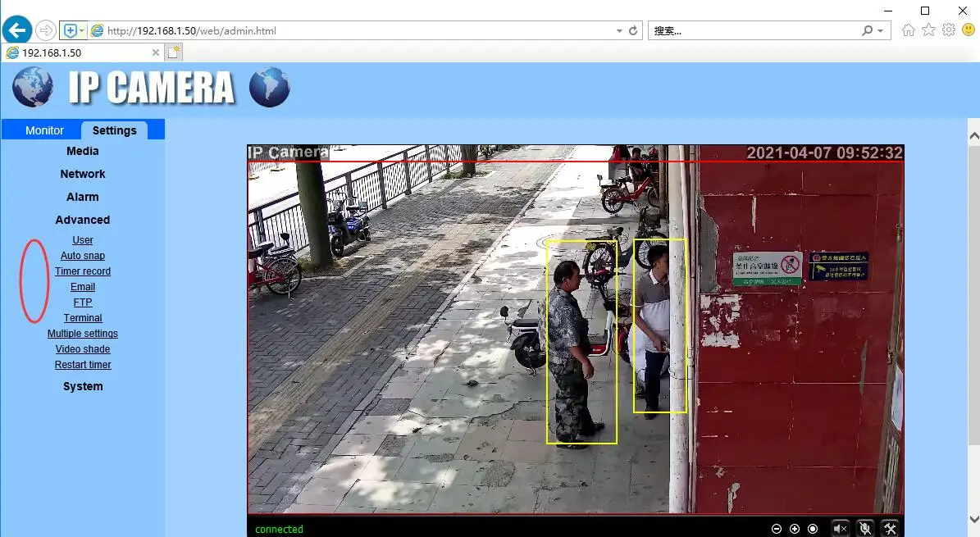Screen dimensions: 980x537
Task: Click the page scrollbar down arrow
Action: click(x=973, y=519)
